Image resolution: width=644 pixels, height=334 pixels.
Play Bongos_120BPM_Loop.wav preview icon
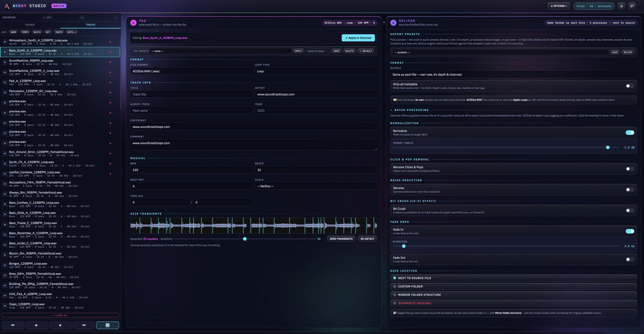(x=5, y=265)
